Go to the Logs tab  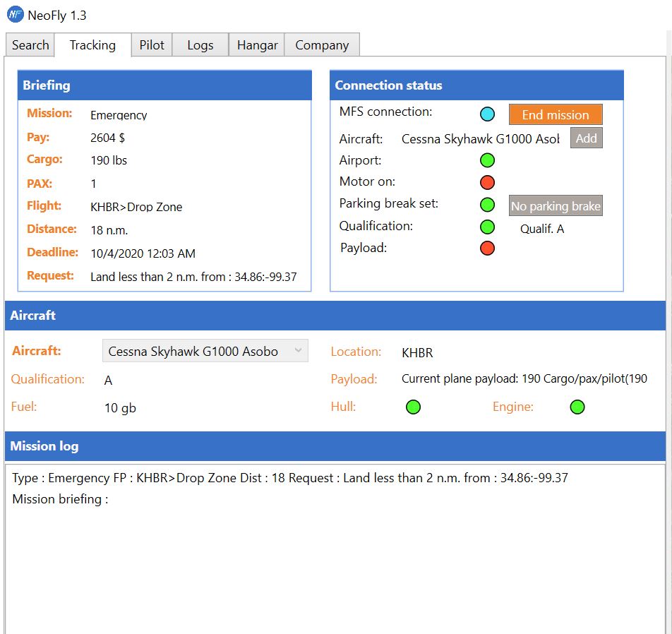point(200,45)
